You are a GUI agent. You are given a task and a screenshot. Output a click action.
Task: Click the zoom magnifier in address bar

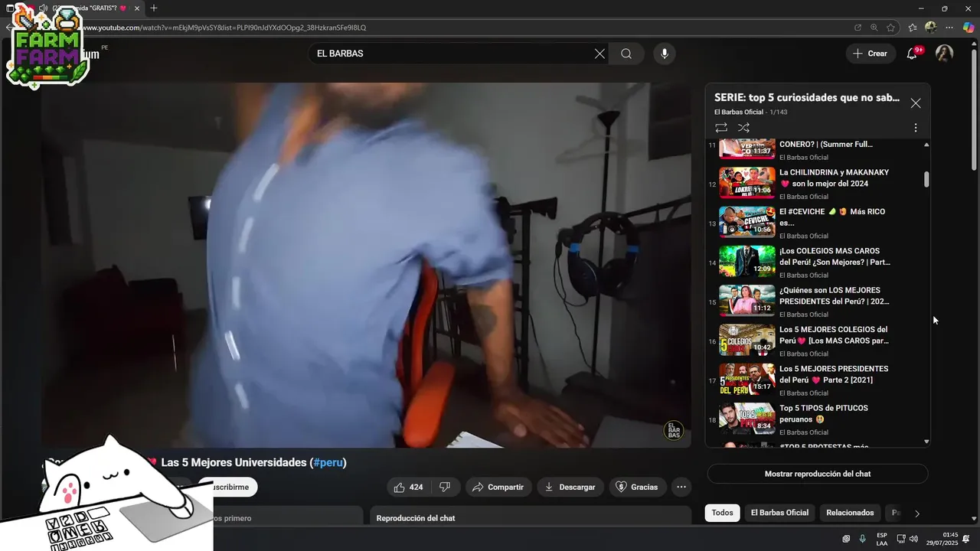(x=874, y=28)
